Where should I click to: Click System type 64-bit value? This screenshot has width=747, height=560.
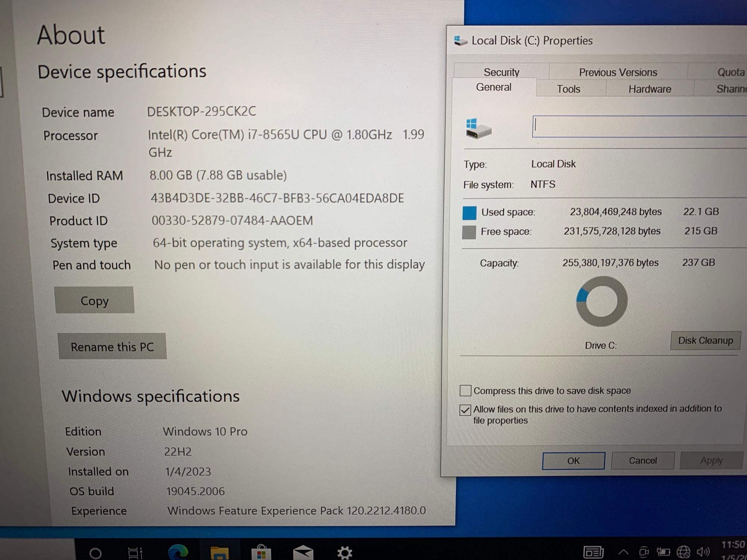[280, 243]
